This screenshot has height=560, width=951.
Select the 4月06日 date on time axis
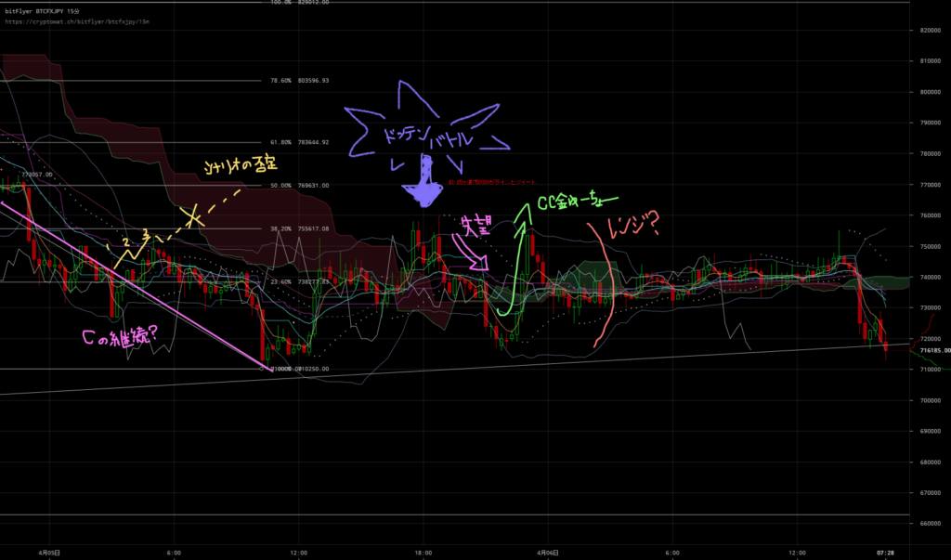(545, 552)
